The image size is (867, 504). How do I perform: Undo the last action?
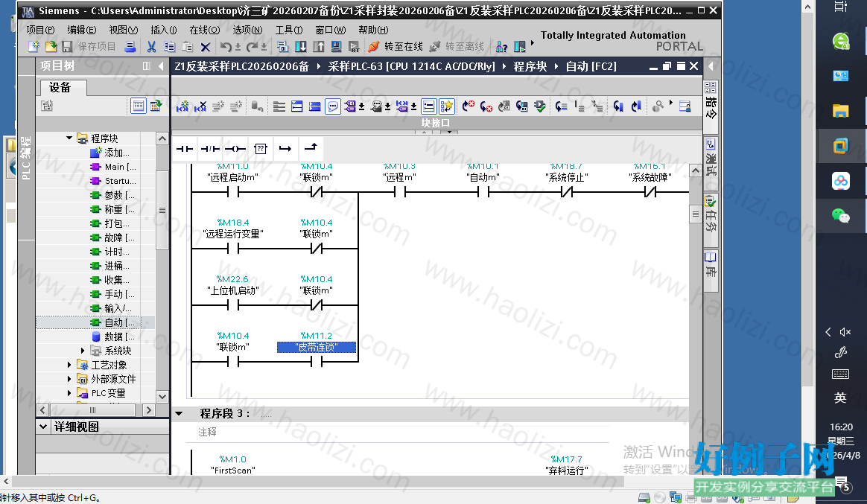click(x=226, y=46)
